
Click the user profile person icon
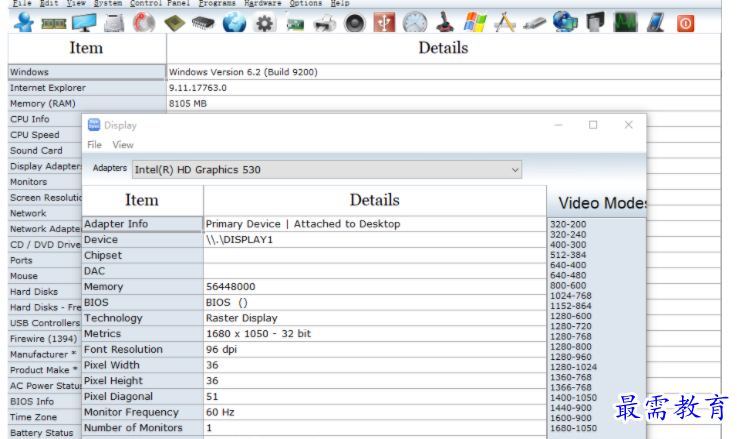(24, 22)
